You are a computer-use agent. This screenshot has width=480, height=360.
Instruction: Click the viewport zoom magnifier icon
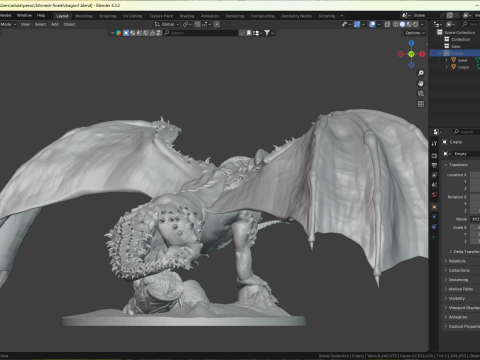coord(421,73)
